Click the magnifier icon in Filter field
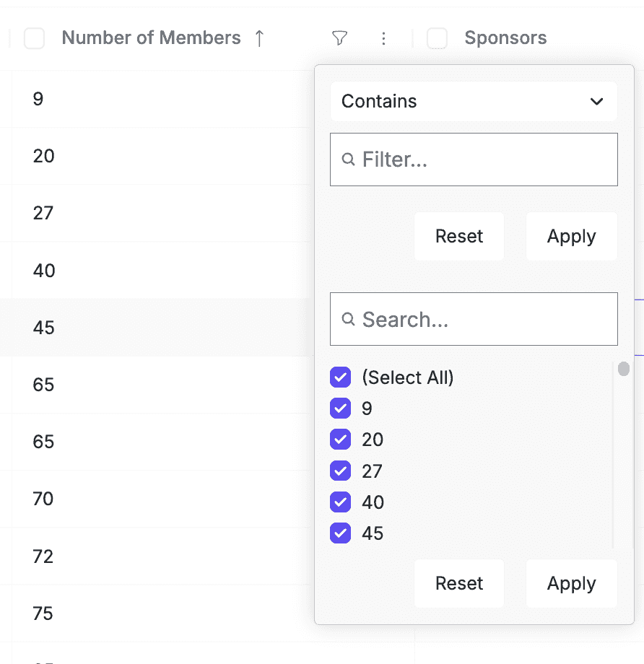Image resolution: width=644 pixels, height=664 pixels. pos(348,160)
